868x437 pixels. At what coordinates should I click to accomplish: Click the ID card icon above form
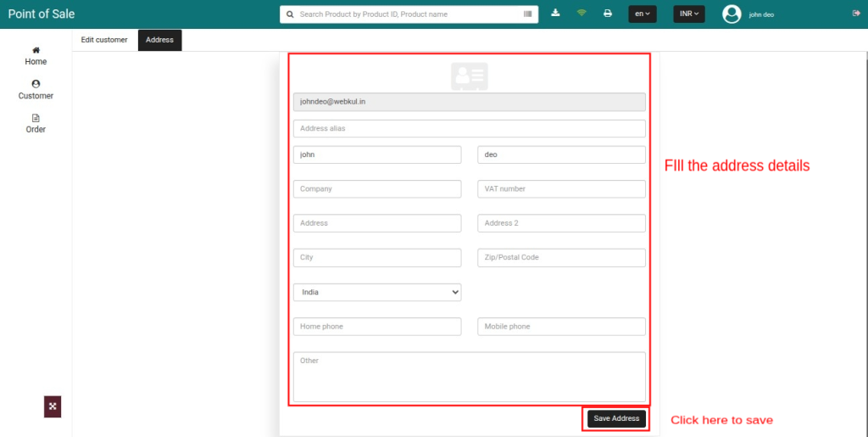tap(470, 76)
